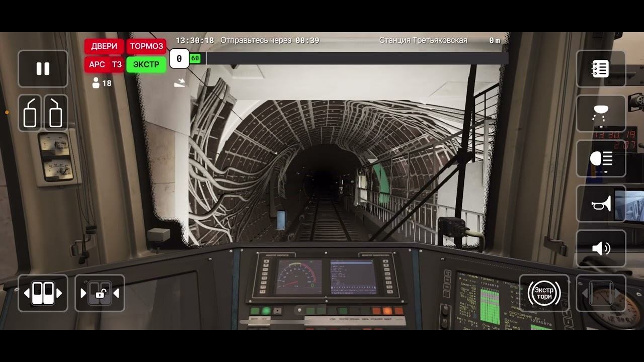
Task: Tap the controller lever icon
Action: (x=601, y=293)
